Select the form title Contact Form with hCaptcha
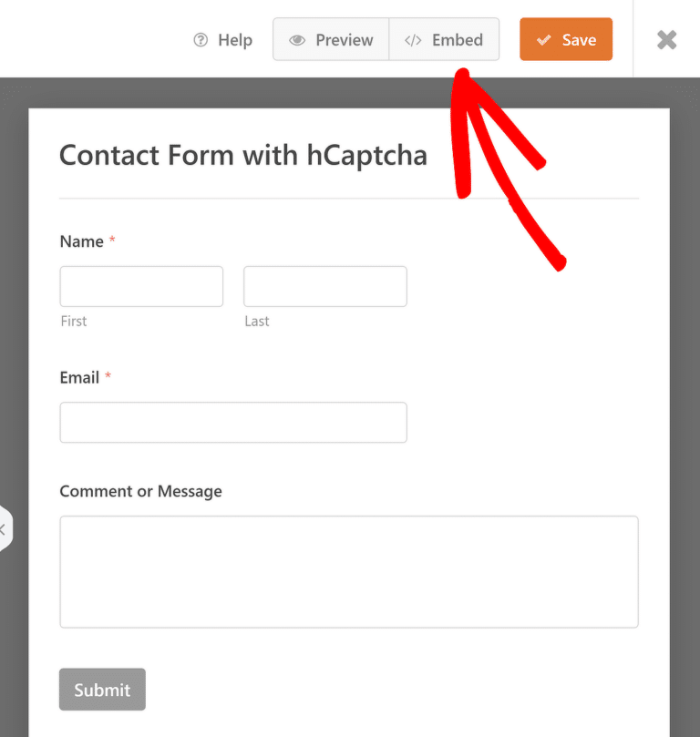This screenshot has height=737, width=700. click(242, 155)
